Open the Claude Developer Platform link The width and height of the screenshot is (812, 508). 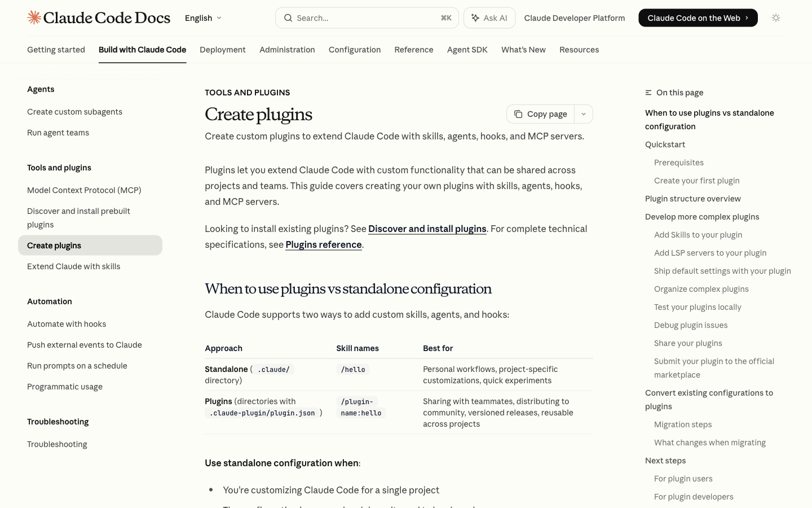coord(574,18)
